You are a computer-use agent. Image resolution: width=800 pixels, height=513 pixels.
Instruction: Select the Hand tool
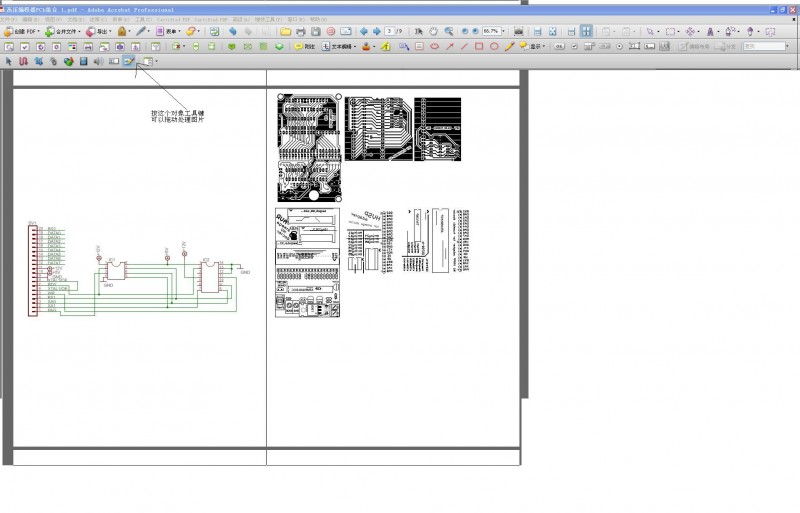pos(434,32)
